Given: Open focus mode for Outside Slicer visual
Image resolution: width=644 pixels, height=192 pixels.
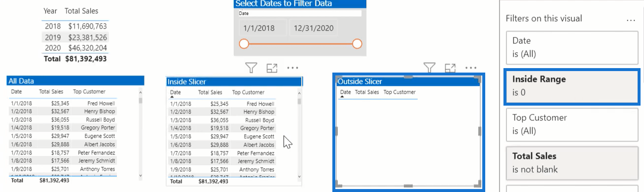Looking at the screenshot, I should pyautogui.click(x=450, y=68).
